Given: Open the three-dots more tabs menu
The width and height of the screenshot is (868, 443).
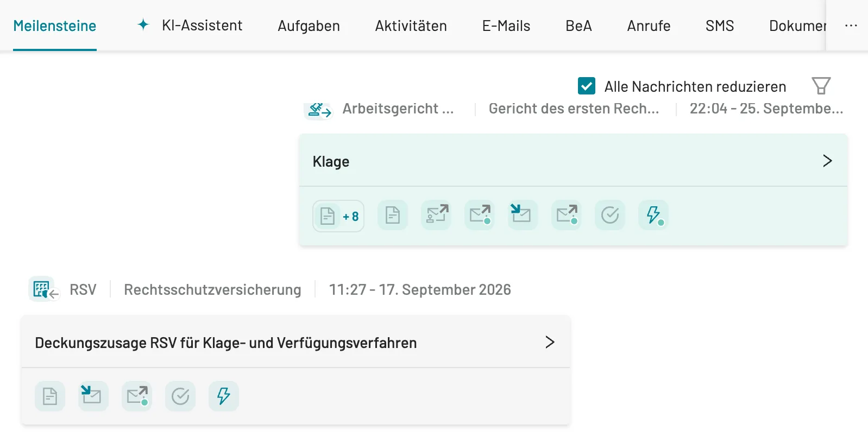Looking at the screenshot, I should pyautogui.click(x=851, y=26).
